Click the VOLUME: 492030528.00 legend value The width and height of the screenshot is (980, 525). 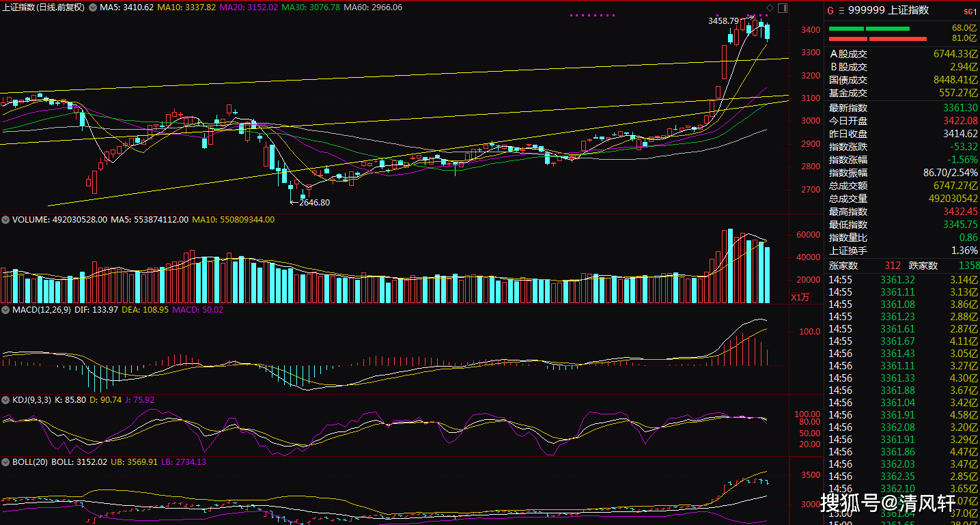pyautogui.click(x=61, y=220)
